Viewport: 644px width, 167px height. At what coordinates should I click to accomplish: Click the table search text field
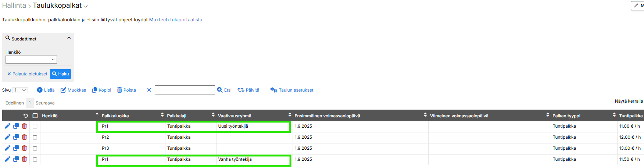185,90
